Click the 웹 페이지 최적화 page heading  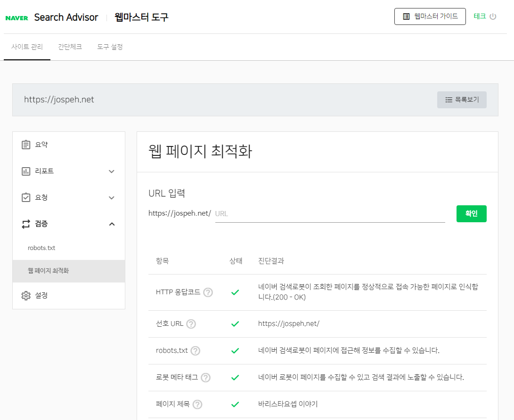[200, 152]
